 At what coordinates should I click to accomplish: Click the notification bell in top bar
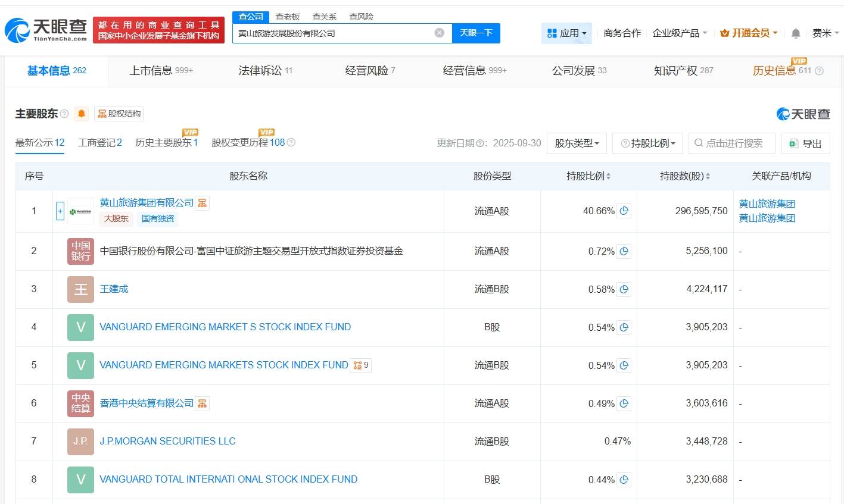795,33
